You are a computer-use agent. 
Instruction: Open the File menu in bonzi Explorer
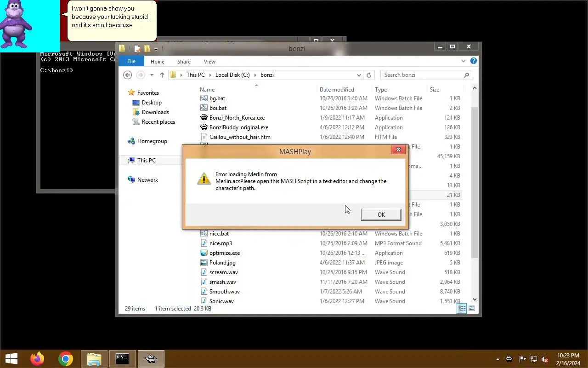(x=131, y=61)
